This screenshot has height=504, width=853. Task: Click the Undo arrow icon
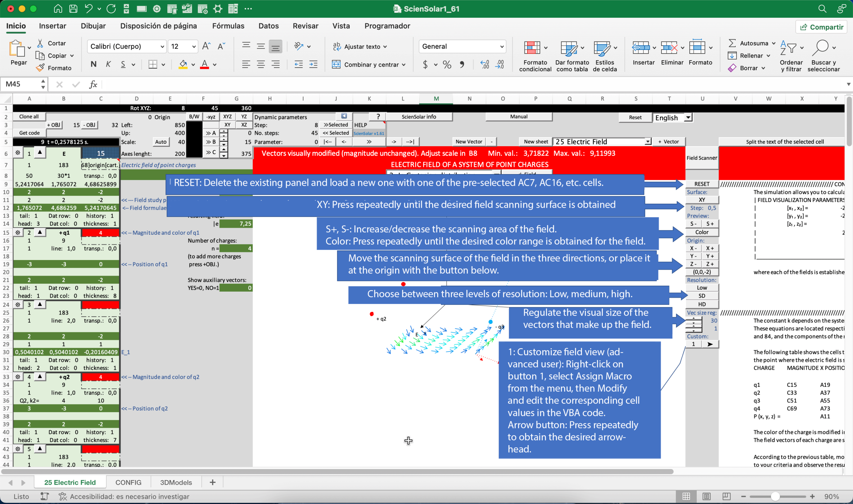point(88,9)
